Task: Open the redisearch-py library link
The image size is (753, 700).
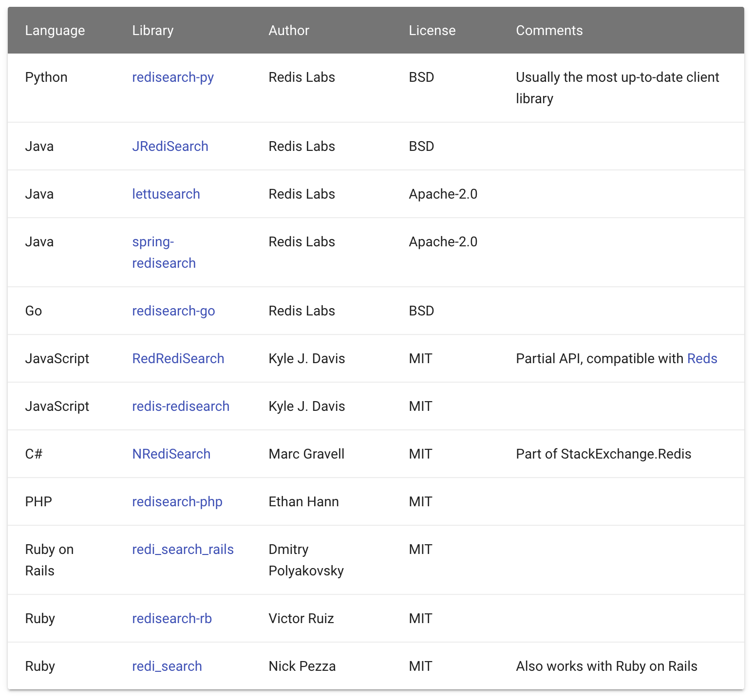Action: point(173,77)
